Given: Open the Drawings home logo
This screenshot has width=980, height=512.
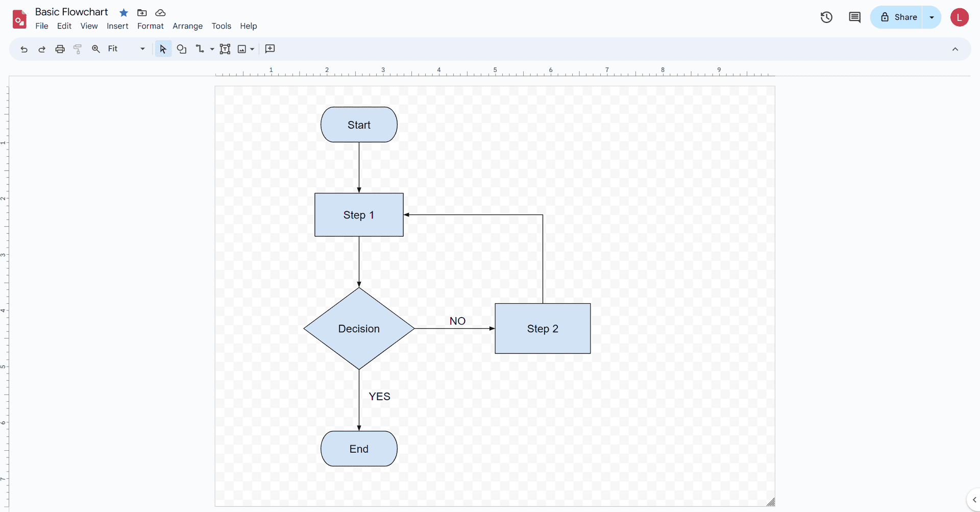Looking at the screenshot, I should (x=19, y=19).
